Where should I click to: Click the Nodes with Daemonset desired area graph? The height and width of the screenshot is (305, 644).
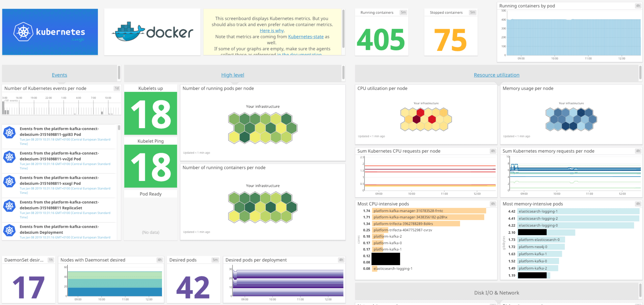pyautogui.click(x=115, y=283)
